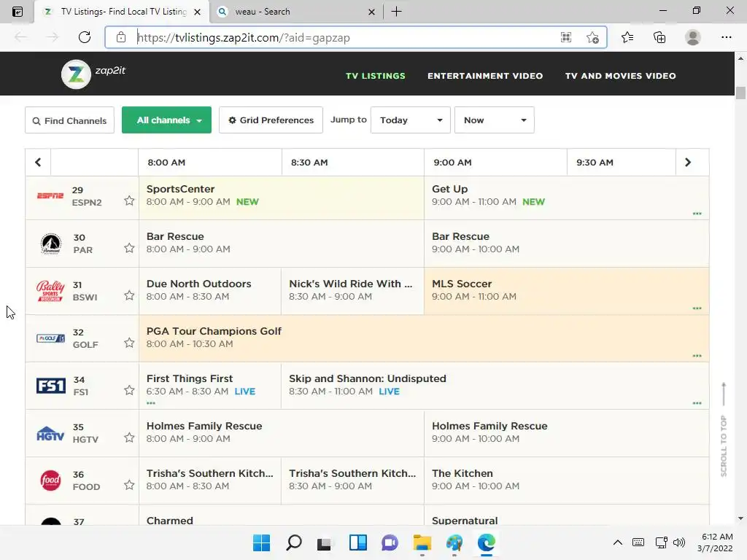Screen dimensions: 747x560
Task: Expand more options in Get Up row
Action: pyautogui.click(x=697, y=214)
